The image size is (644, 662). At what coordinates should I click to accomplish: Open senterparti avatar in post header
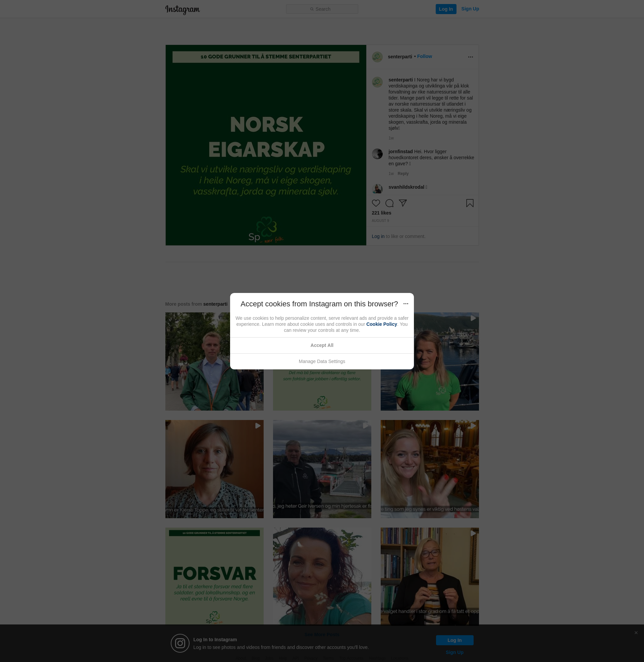(377, 57)
